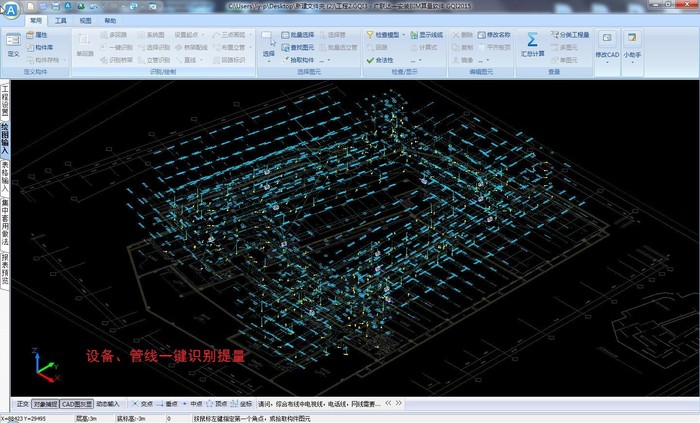
Task: Expand the 选择 dropdown arrow
Action: coord(268,63)
